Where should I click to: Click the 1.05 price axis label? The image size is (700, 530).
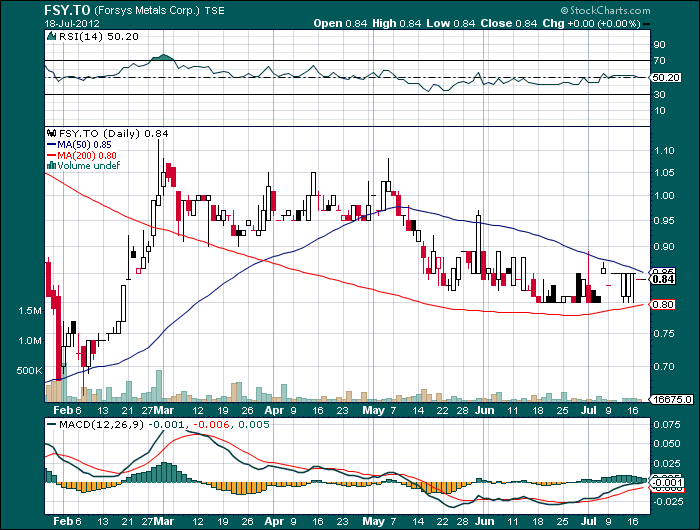tap(664, 173)
